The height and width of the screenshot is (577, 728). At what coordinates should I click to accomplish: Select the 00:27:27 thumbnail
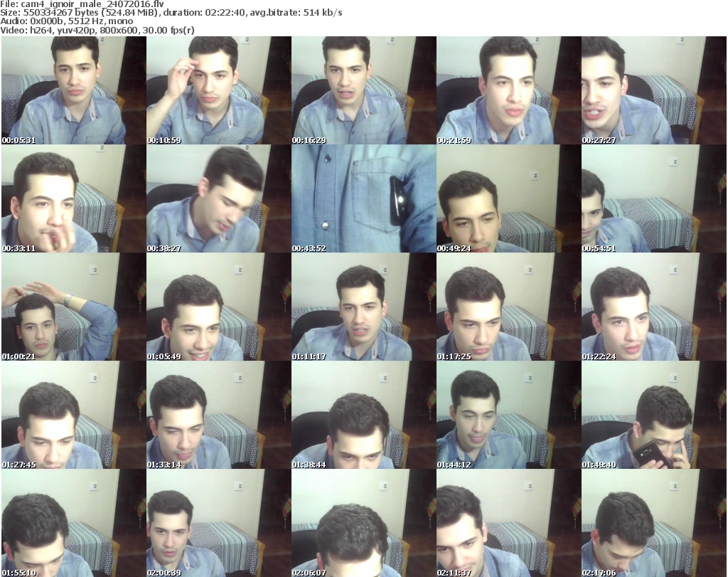tap(654, 90)
